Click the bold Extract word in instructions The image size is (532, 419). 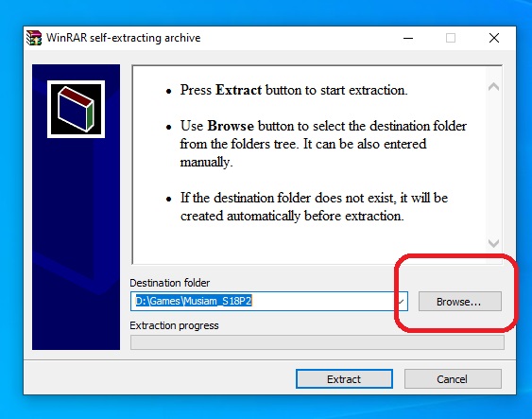click(x=238, y=90)
